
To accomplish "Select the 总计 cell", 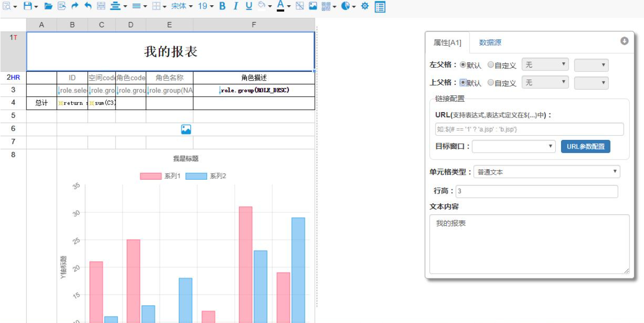I will point(42,103).
